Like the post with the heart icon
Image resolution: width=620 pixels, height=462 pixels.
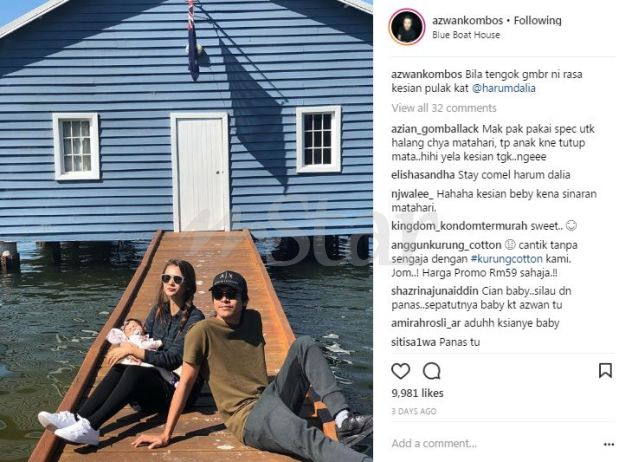pos(400,371)
